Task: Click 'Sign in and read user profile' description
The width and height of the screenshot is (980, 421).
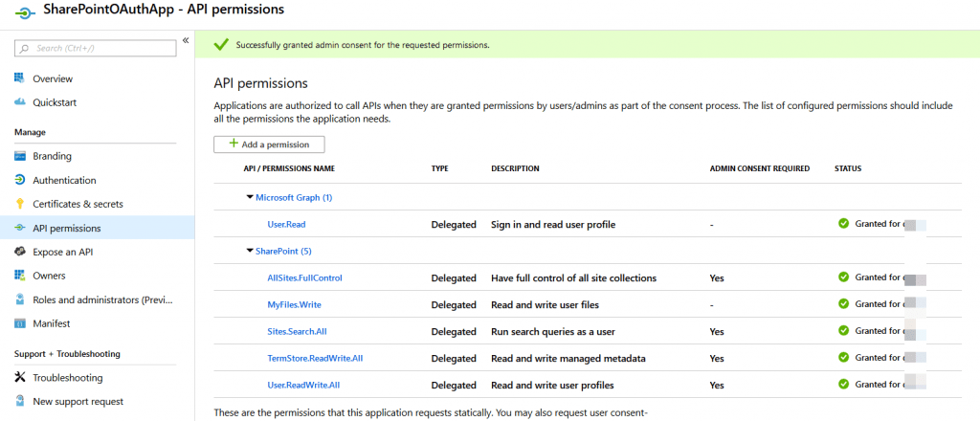Action: 553,224
